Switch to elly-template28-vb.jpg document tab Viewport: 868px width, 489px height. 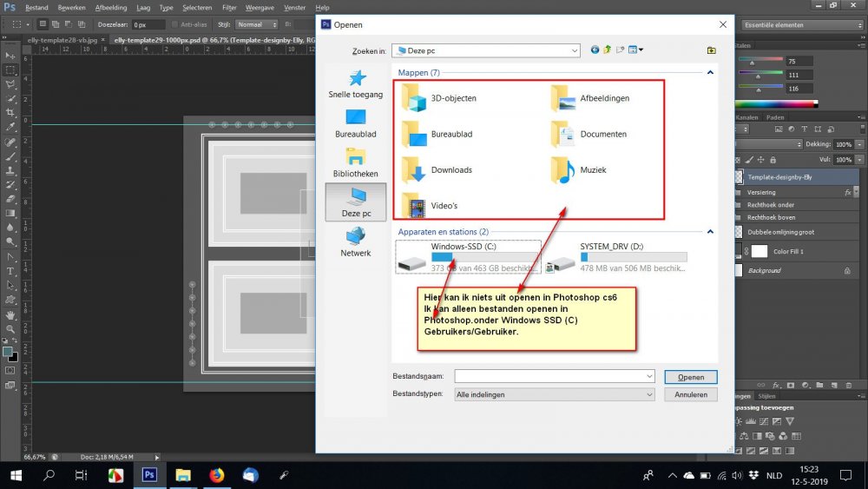point(59,40)
